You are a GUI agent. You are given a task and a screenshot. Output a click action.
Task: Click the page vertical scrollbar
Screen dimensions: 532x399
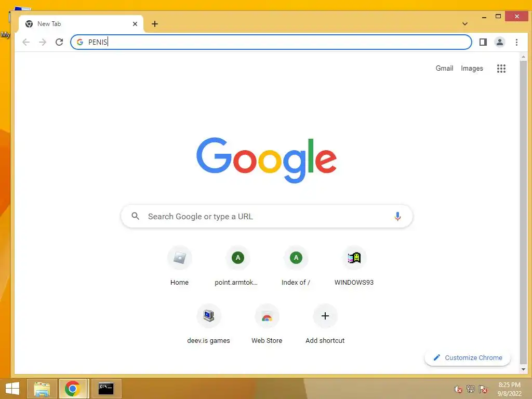point(523,212)
